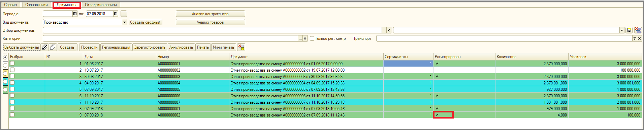Click the overlapping squares toolbar icon
Image resolution: width=644 pixels, height=130 pixels.
click(53, 47)
